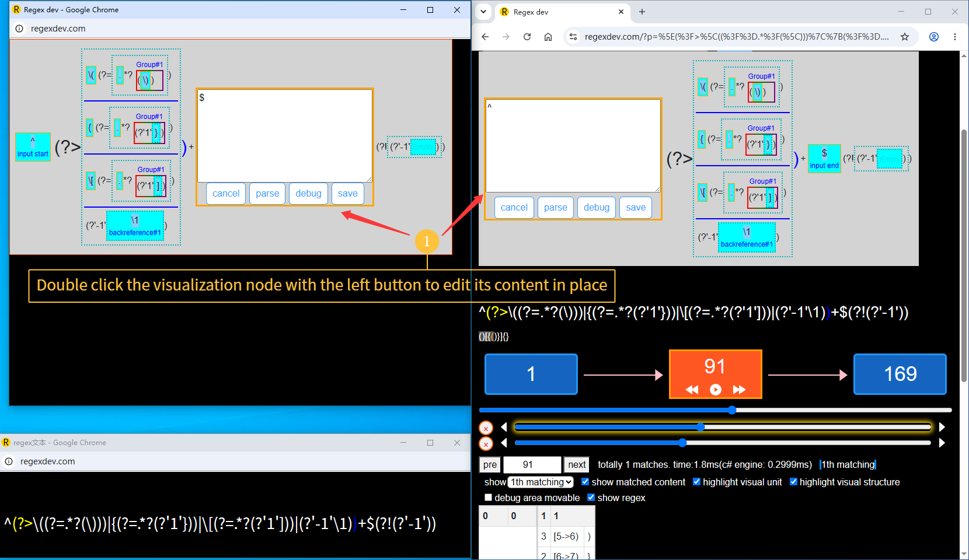Viewport: 969px width, 560px height.
Task: Click cancel in the left popup window editor
Action: 226,194
